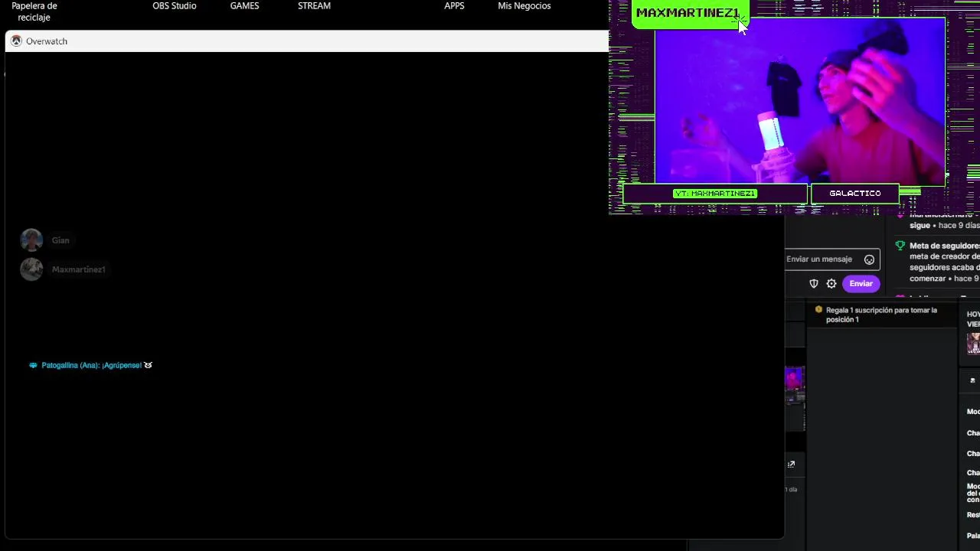Click the Meta de seguidores activity entry

[938, 262]
